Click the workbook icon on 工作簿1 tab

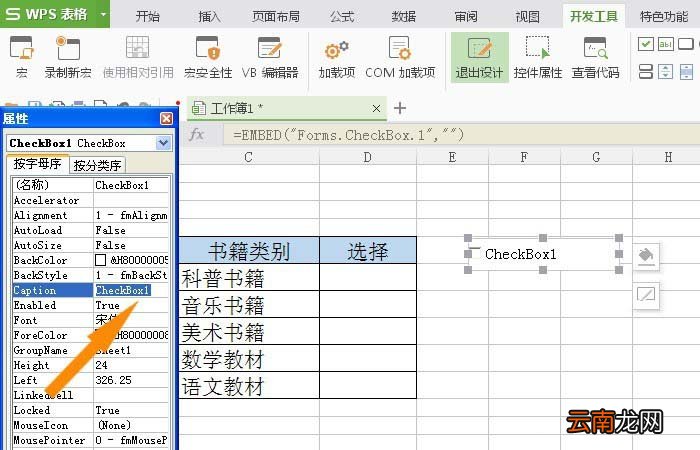pos(198,108)
